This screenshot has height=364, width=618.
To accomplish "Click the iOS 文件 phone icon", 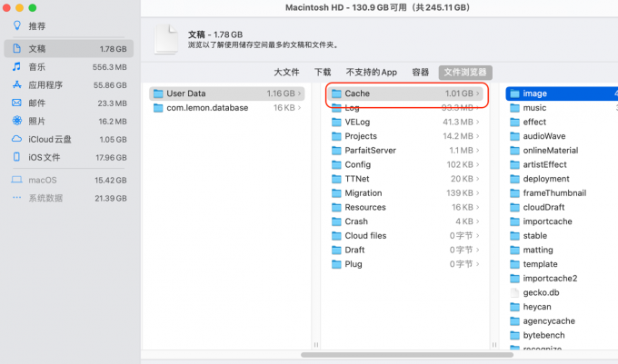I will (16, 157).
